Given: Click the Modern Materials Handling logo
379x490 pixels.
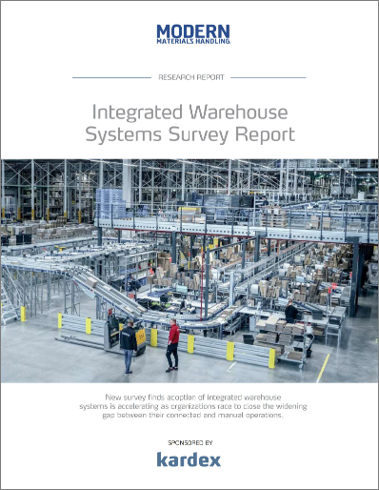Looking at the screenshot, I should coord(193,34).
